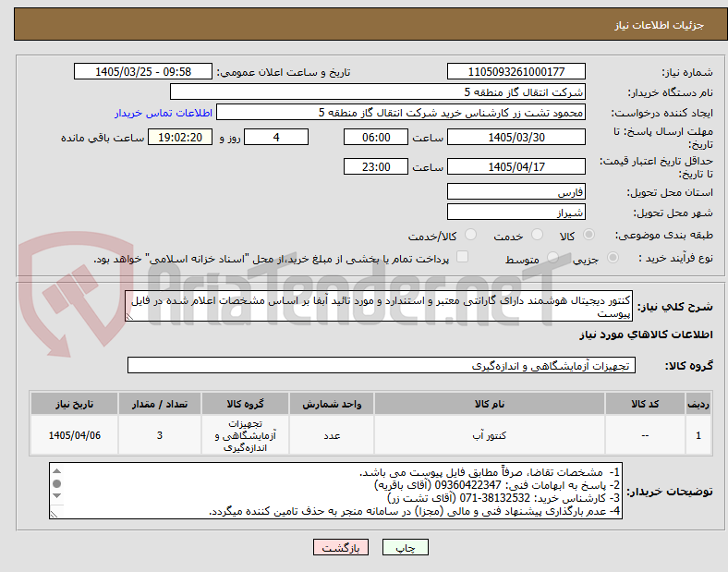728x572 pixels.
Task: Click the استان محل تحویل field
Action: (x=516, y=192)
